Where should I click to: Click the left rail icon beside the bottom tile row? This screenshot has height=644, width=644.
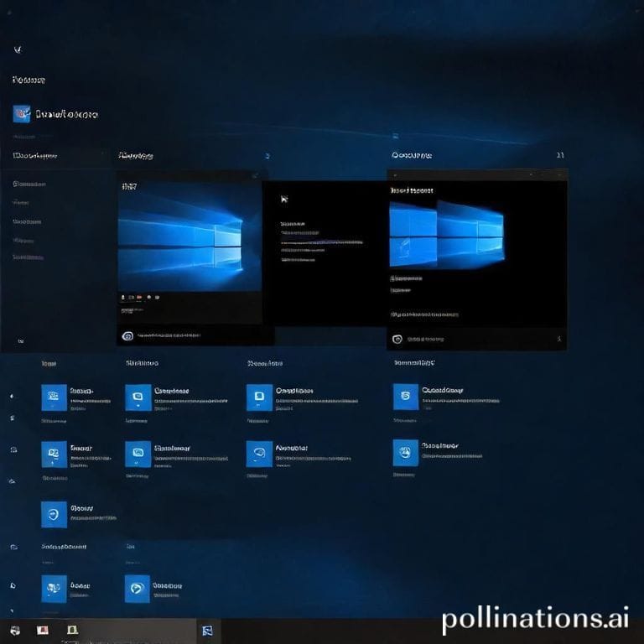13,585
